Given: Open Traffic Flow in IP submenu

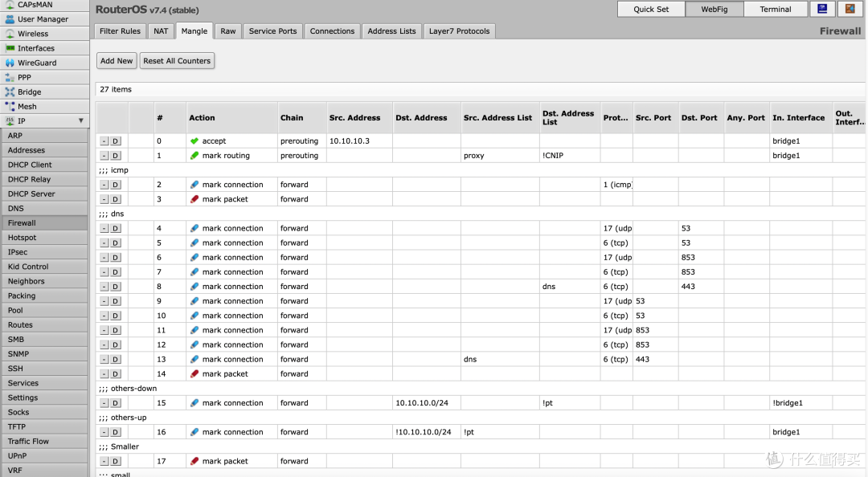Looking at the screenshot, I should pyautogui.click(x=44, y=441).
